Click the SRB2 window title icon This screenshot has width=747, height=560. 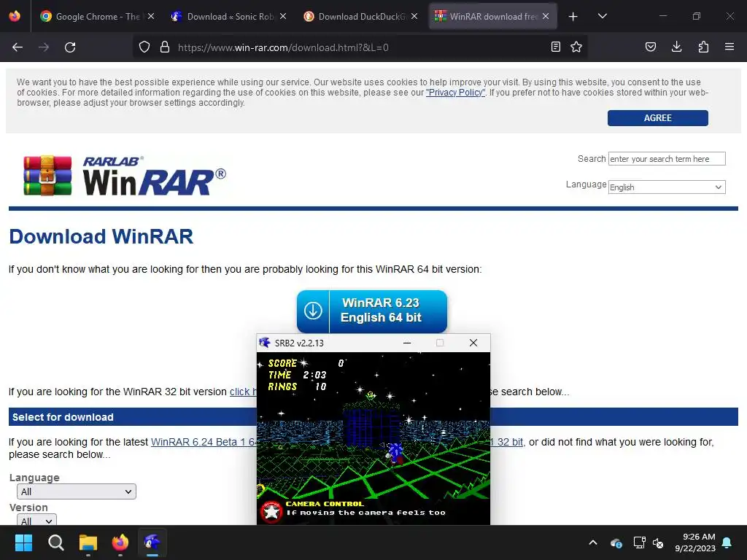[x=264, y=343]
